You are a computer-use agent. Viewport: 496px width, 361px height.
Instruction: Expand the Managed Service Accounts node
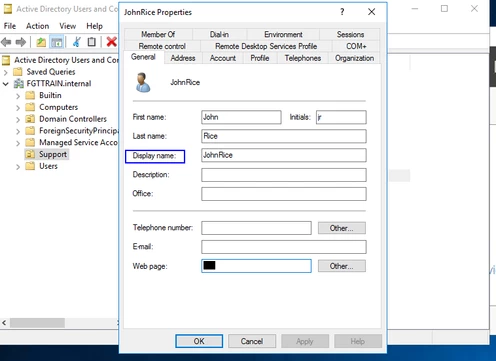coord(18,143)
